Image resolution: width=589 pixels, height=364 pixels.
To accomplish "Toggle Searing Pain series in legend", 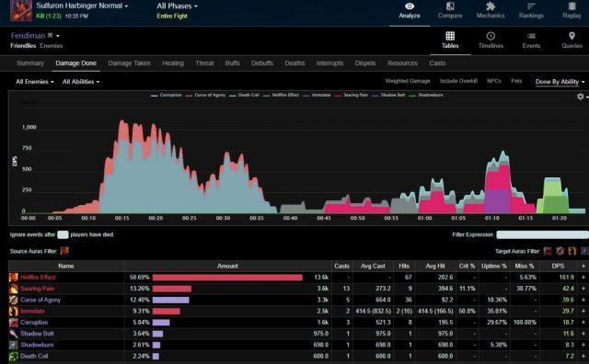I will pyautogui.click(x=352, y=95).
